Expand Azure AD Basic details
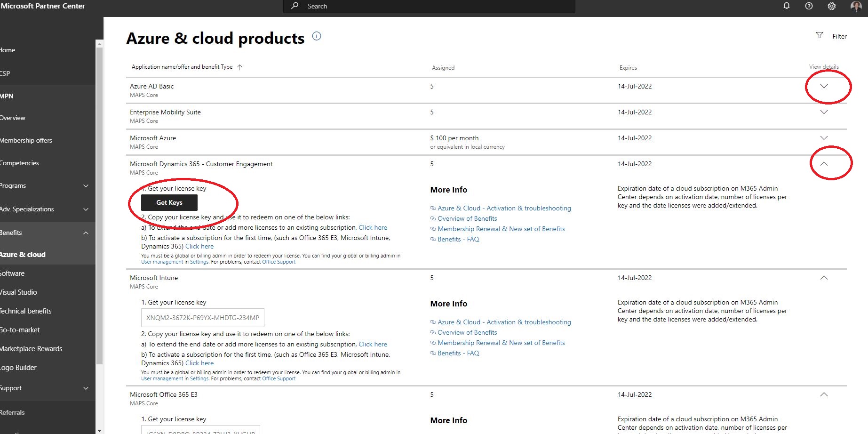 point(824,87)
